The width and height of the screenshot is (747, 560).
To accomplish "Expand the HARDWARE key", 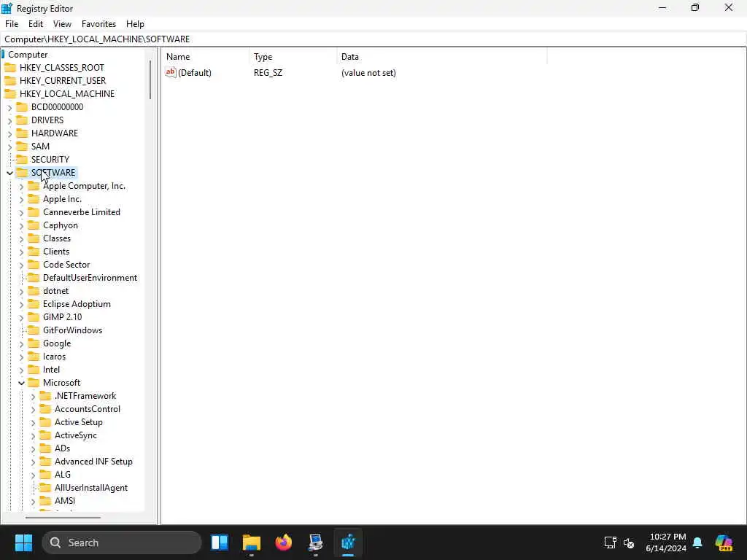I will [9, 134].
